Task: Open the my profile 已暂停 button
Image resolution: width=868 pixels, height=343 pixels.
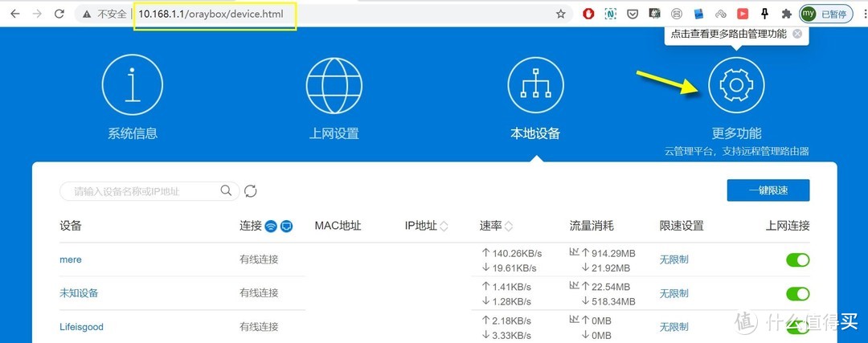Action: (x=826, y=14)
